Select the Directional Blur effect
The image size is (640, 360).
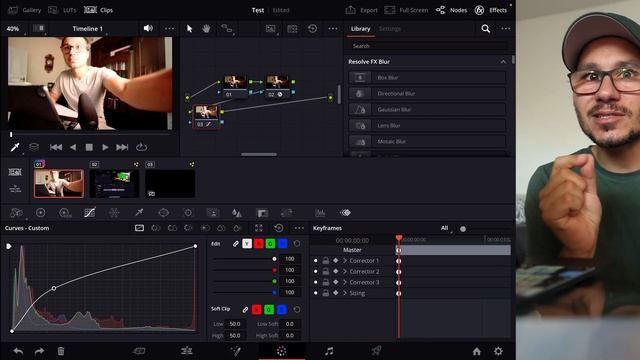(427, 93)
